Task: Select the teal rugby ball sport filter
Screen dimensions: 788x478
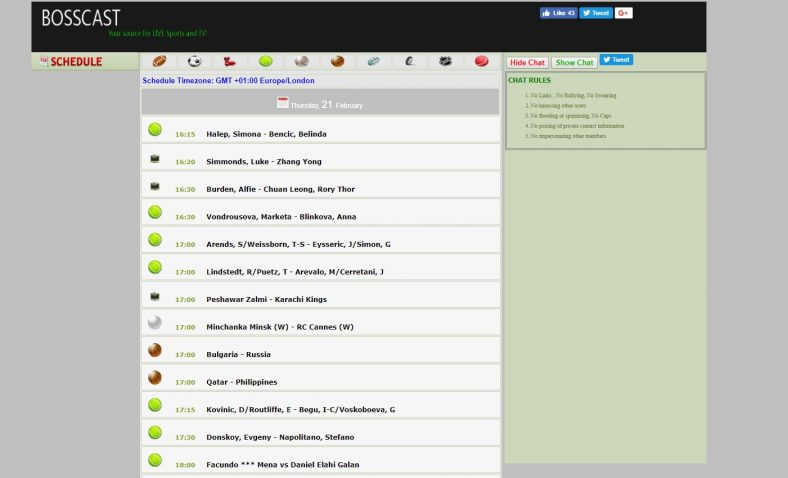Action: 373,61
